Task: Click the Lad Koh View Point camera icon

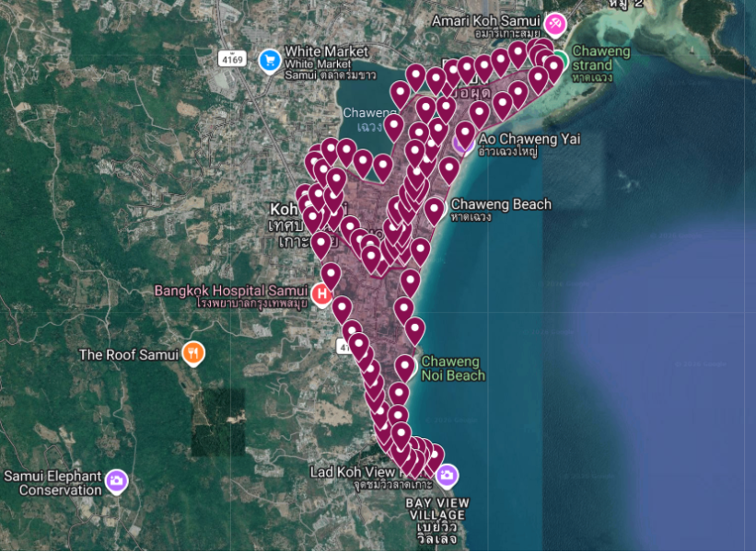Action: [x=447, y=476]
